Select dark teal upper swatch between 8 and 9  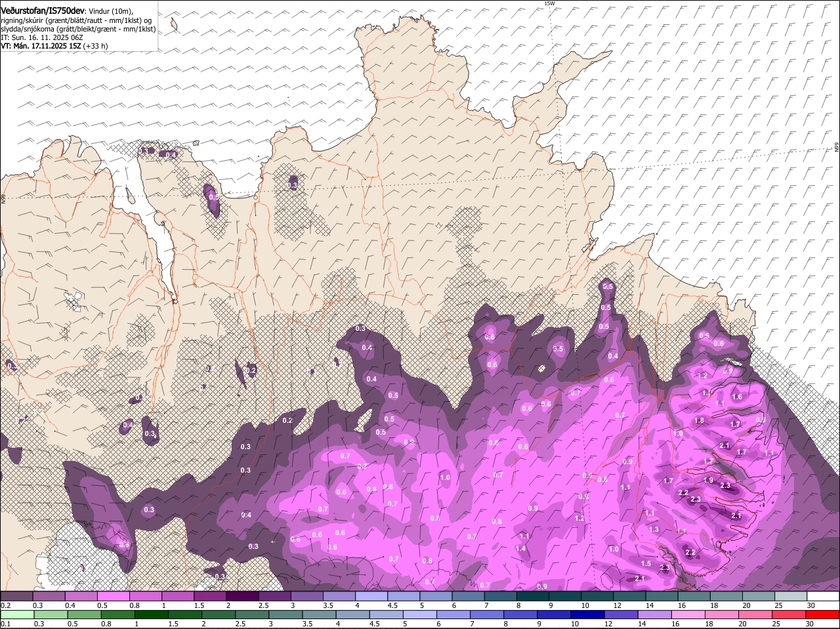pyautogui.click(x=533, y=596)
